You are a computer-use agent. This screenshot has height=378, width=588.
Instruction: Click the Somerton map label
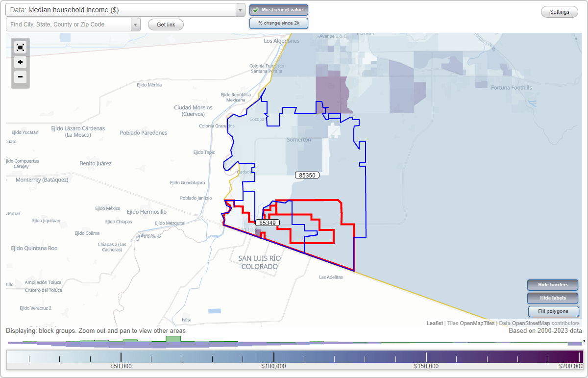pos(299,140)
